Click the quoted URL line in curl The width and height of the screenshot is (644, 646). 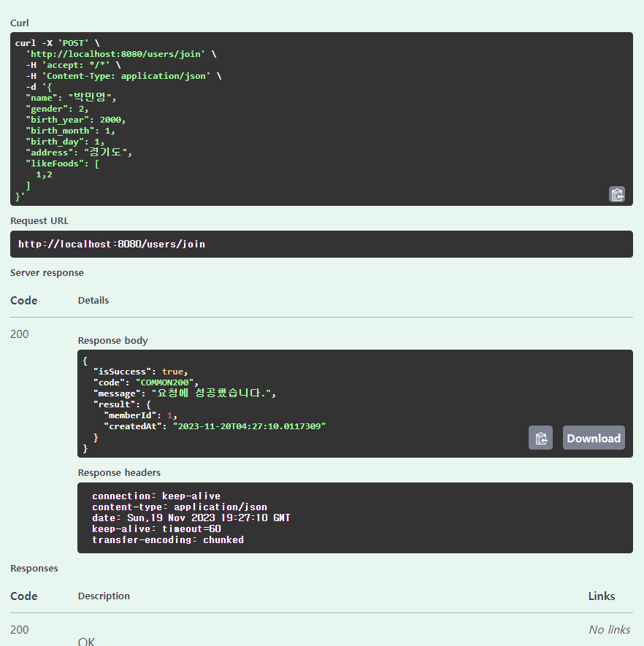pyautogui.click(x=120, y=54)
